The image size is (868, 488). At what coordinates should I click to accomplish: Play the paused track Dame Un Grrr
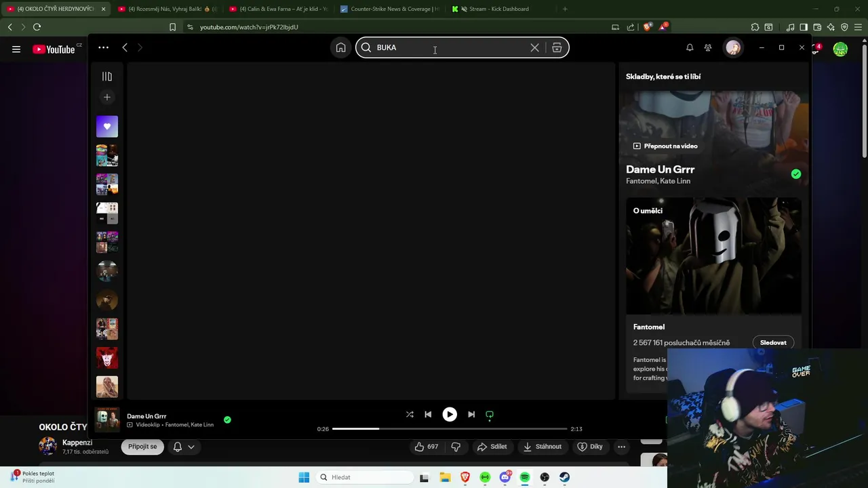tap(450, 414)
